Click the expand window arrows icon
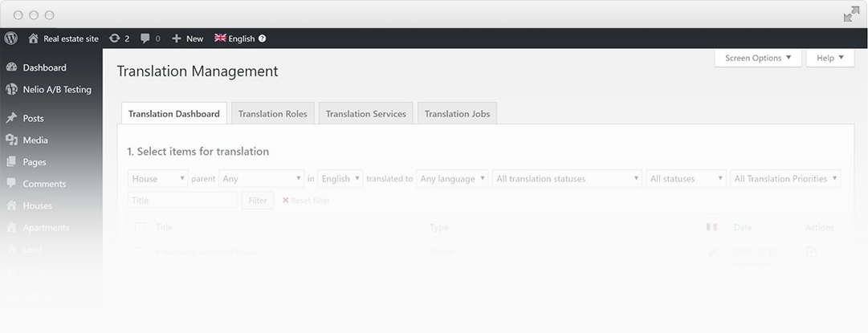 [x=851, y=14]
